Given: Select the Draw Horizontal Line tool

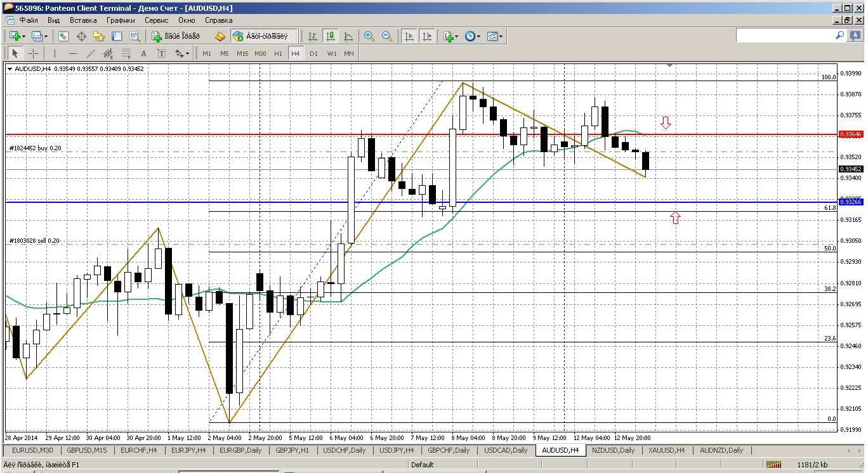Looking at the screenshot, I should [x=73, y=54].
